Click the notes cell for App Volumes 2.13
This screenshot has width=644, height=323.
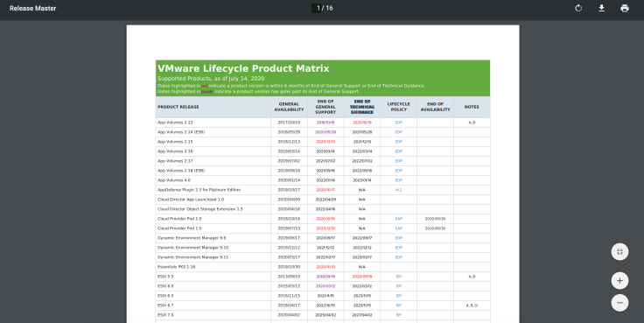pyautogui.click(x=472, y=123)
